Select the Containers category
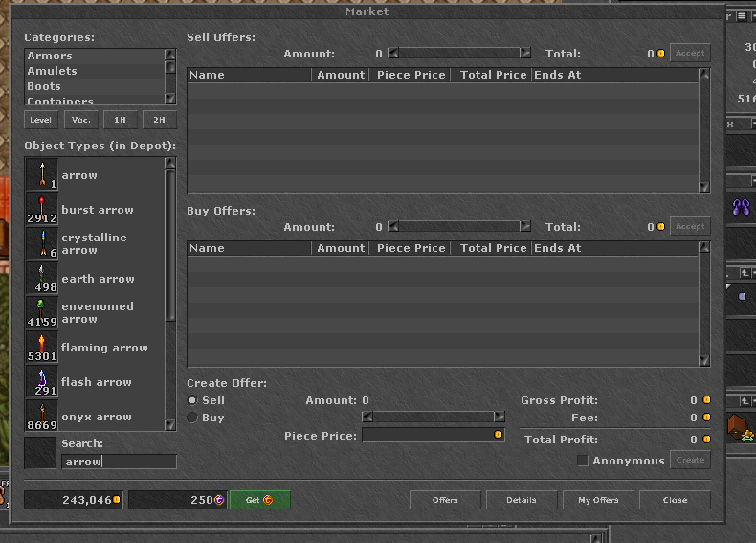Image resolution: width=756 pixels, height=543 pixels. click(x=95, y=100)
